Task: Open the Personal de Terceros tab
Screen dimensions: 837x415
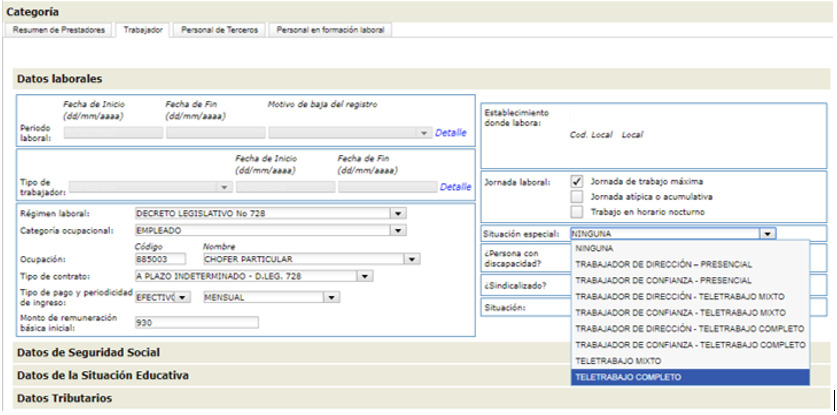Action: [219, 30]
